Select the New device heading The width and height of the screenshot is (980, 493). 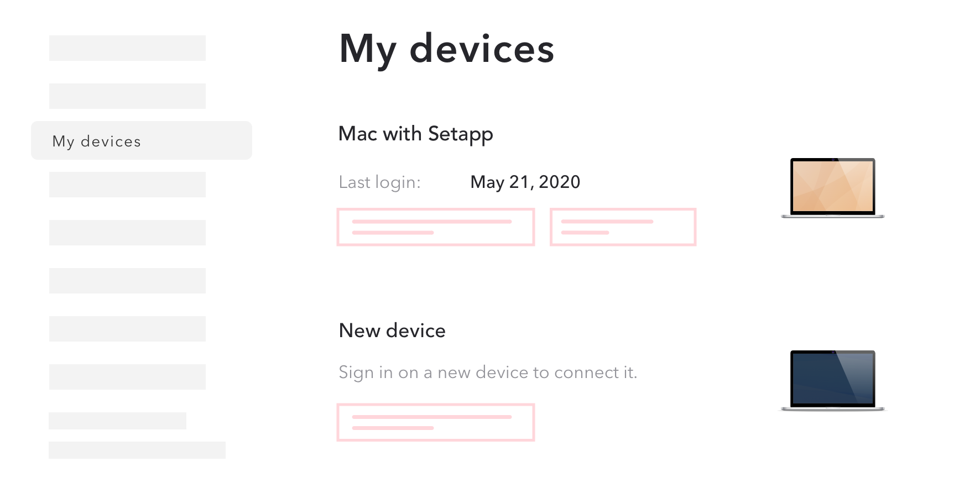392,331
